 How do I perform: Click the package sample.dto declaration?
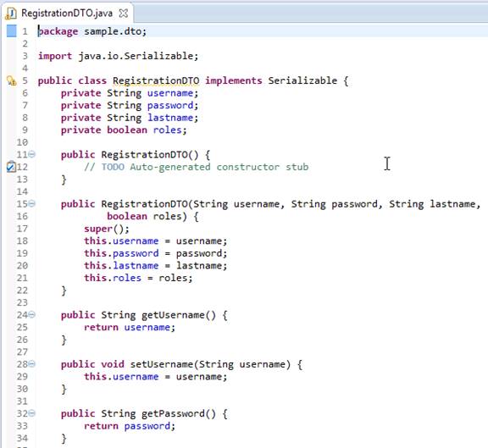(92, 31)
